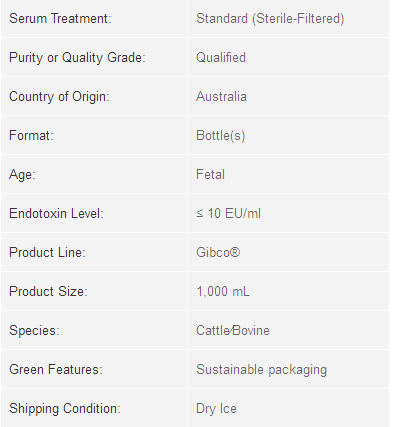Click the Product Line label

pos(47,253)
